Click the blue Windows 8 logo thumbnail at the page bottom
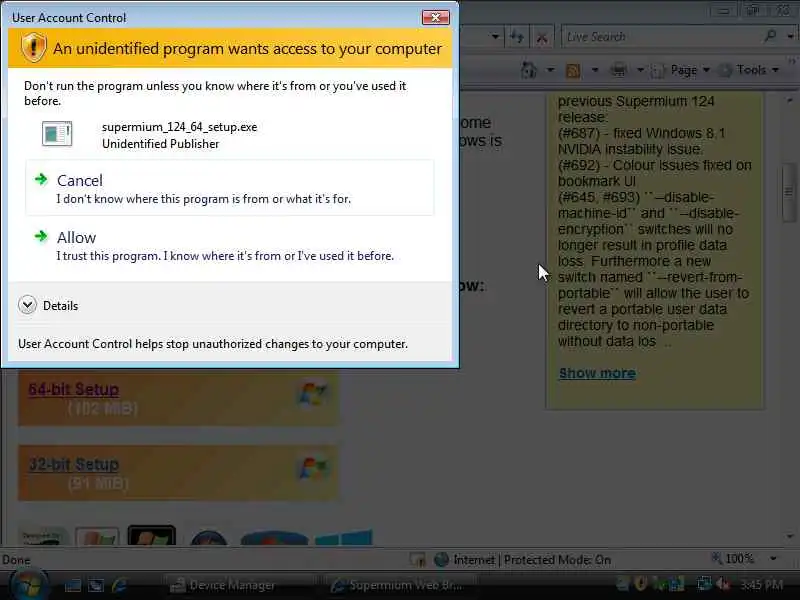Screen dimensions: 800x600 pos(344,538)
